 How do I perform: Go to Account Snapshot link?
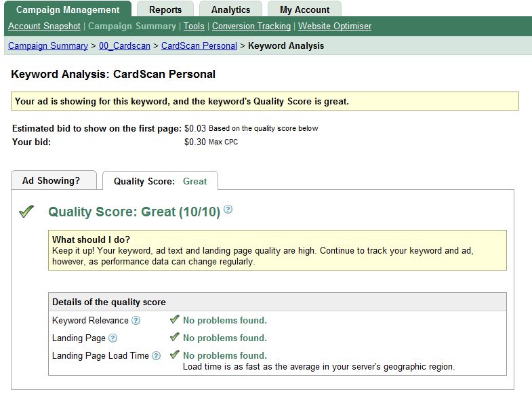tap(44, 26)
